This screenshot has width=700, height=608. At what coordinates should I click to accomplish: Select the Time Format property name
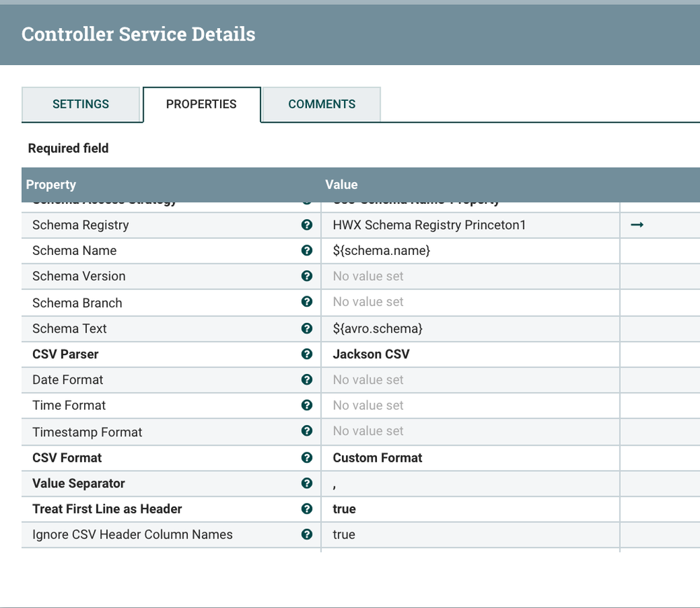coord(69,406)
